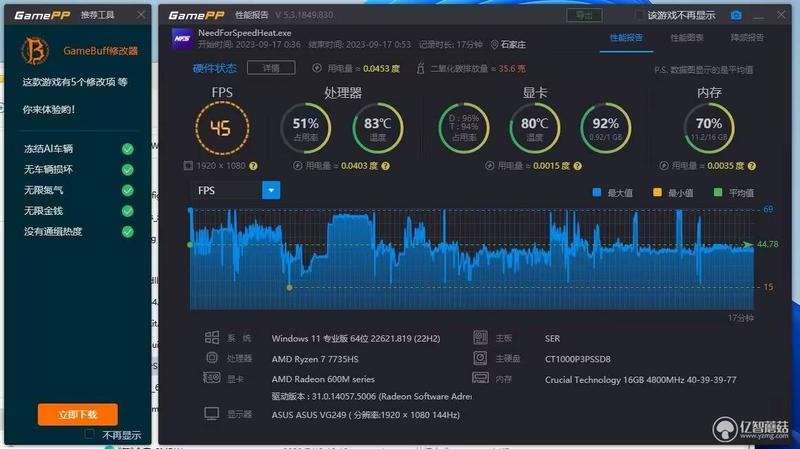Open help icon after graphics 0.0015 度
Viewport: 800px width, 449px height.
(578, 166)
